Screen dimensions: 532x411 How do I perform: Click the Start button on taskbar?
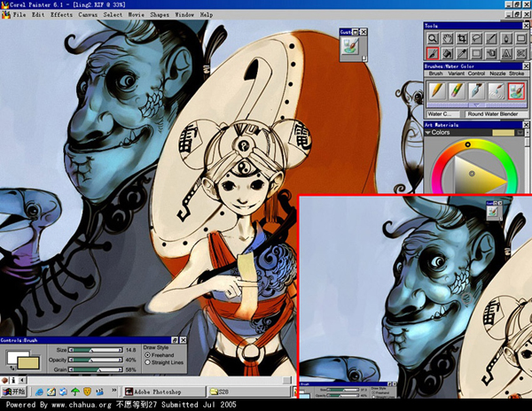13,392
